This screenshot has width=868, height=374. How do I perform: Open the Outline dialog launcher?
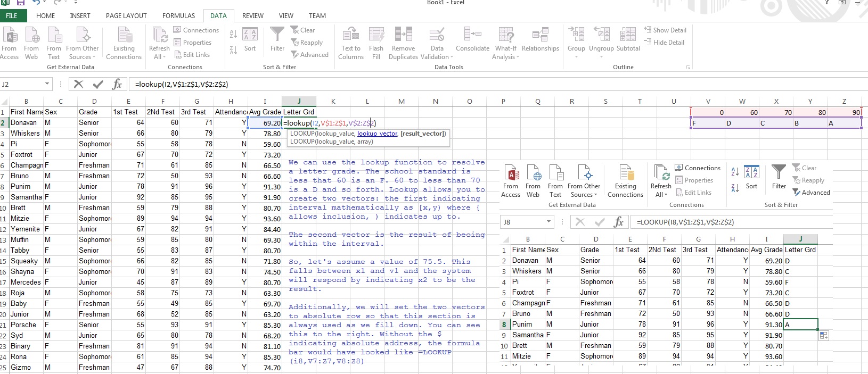point(687,68)
